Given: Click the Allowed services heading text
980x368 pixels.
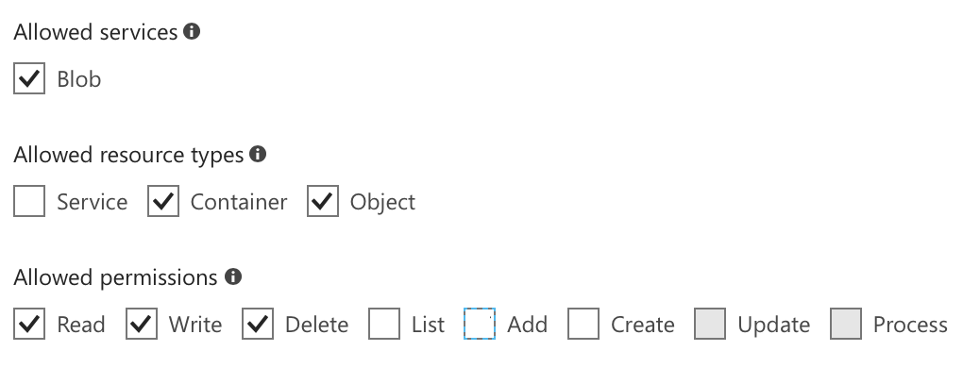Looking at the screenshot, I should (95, 32).
